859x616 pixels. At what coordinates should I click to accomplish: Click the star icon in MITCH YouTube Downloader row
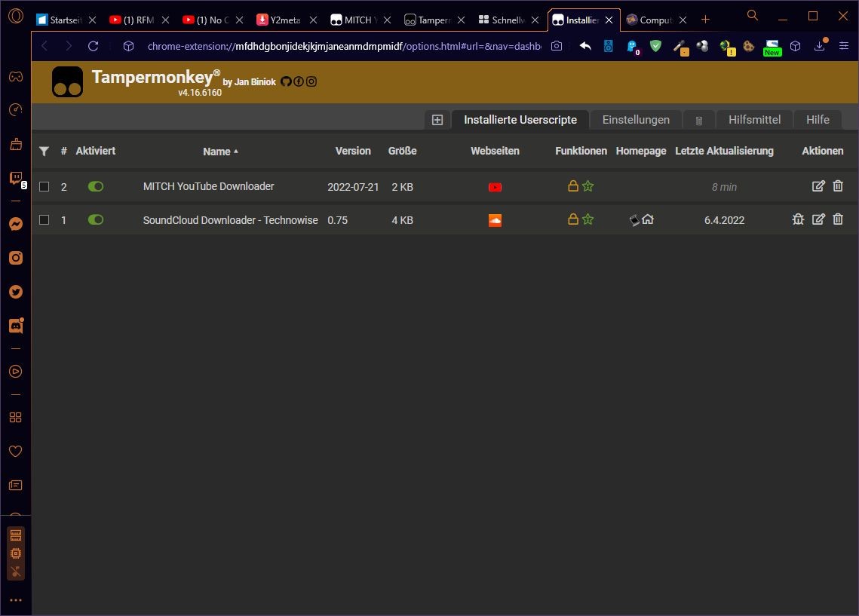tap(587, 186)
